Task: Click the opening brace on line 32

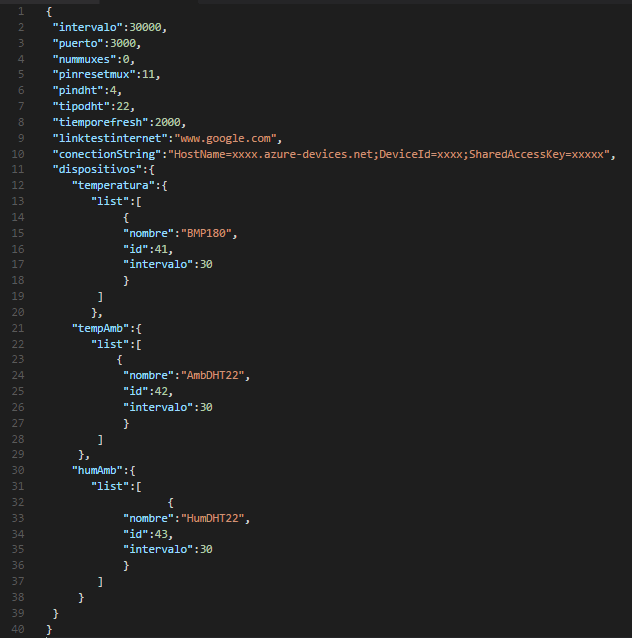Action: click(x=171, y=502)
